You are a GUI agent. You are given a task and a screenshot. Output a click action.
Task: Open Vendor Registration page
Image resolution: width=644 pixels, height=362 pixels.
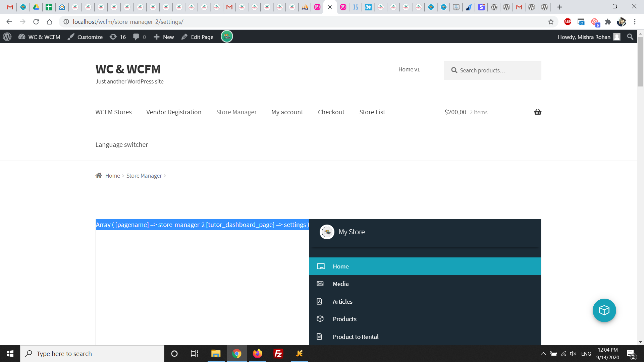click(x=174, y=112)
